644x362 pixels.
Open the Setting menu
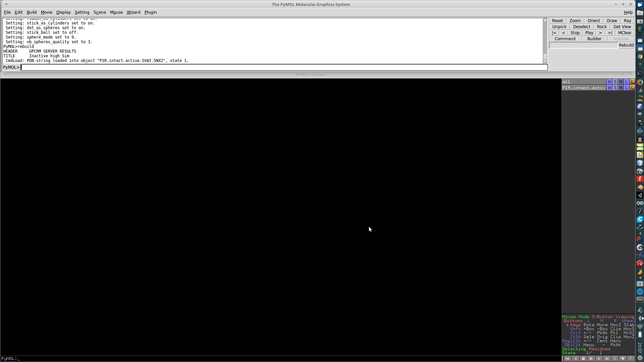tap(82, 12)
